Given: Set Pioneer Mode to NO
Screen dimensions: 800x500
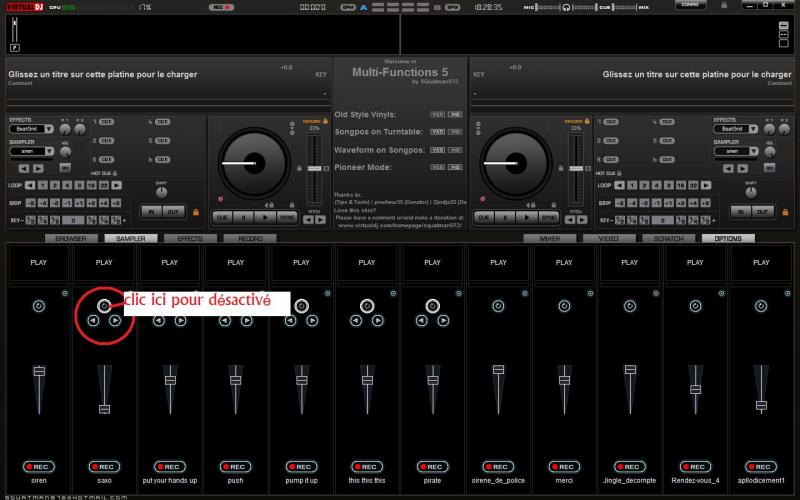Looking at the screenshot, I should (x=454, y=166).
